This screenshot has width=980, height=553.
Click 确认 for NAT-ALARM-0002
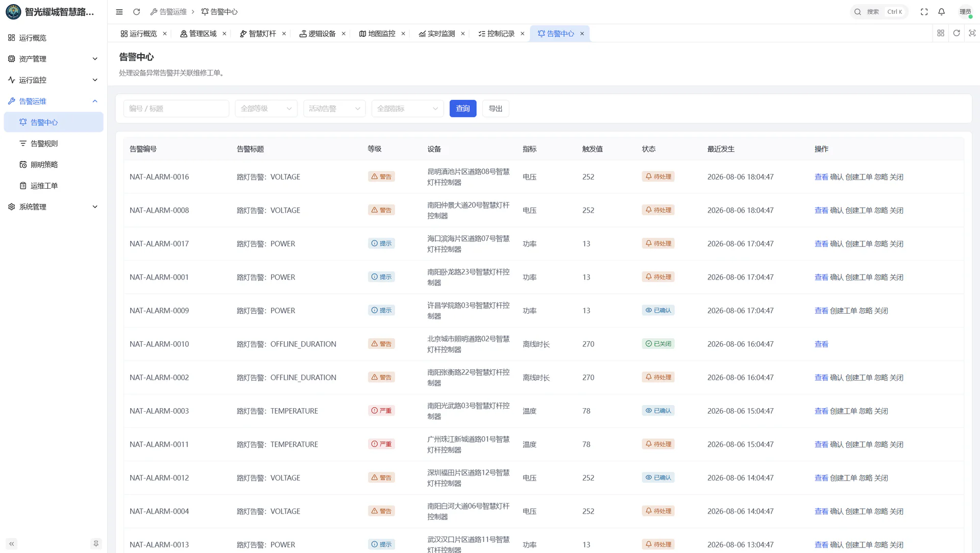point(837,378)
